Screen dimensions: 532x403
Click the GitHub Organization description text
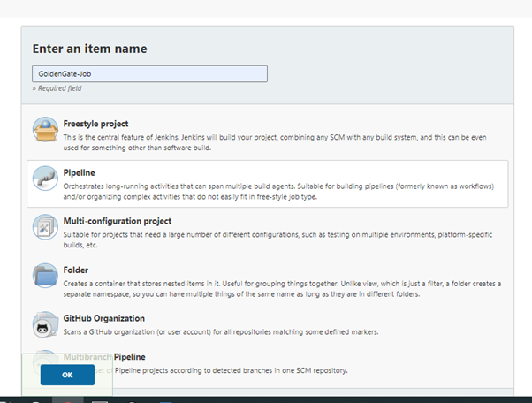coord(221,332)
